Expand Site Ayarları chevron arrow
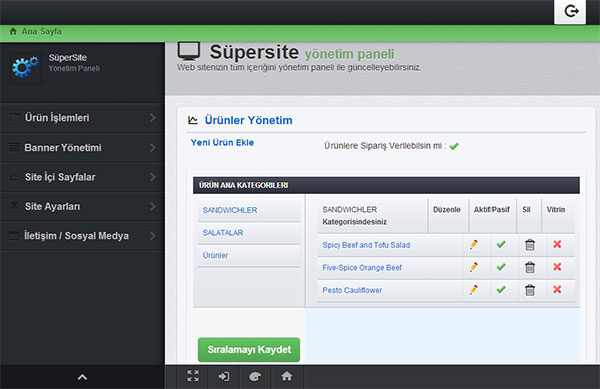The height and width of the screenshot is (389, 600). coord(153,207)
